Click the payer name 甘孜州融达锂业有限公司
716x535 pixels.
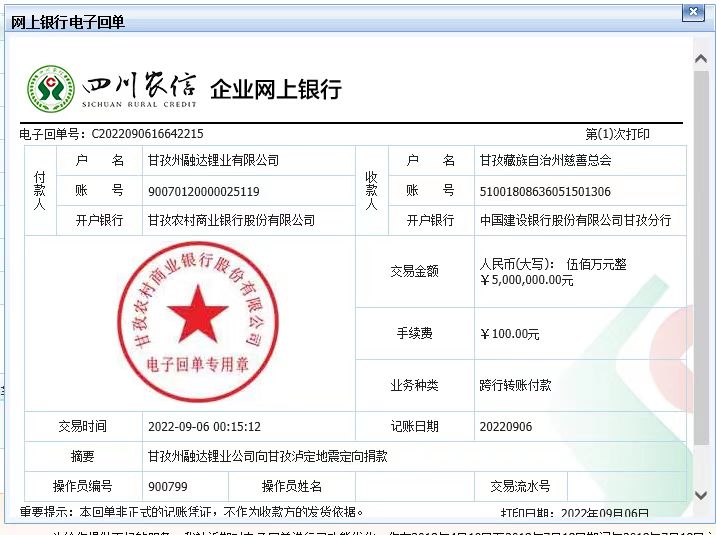213,160
